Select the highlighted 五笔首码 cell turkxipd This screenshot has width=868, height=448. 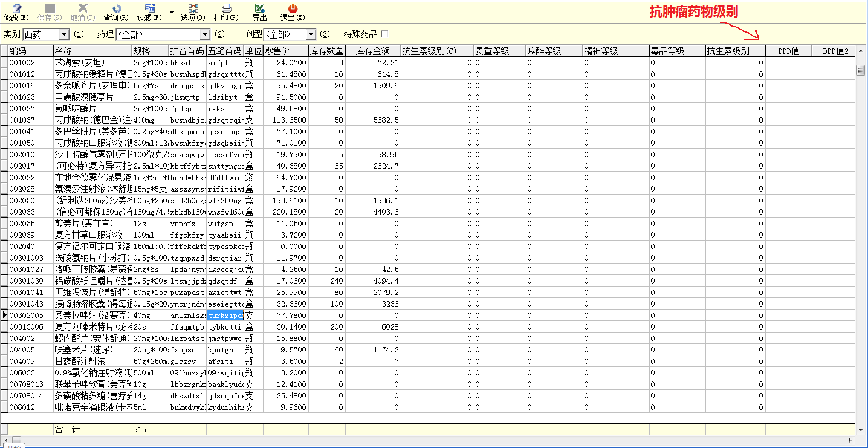[225, 316]
